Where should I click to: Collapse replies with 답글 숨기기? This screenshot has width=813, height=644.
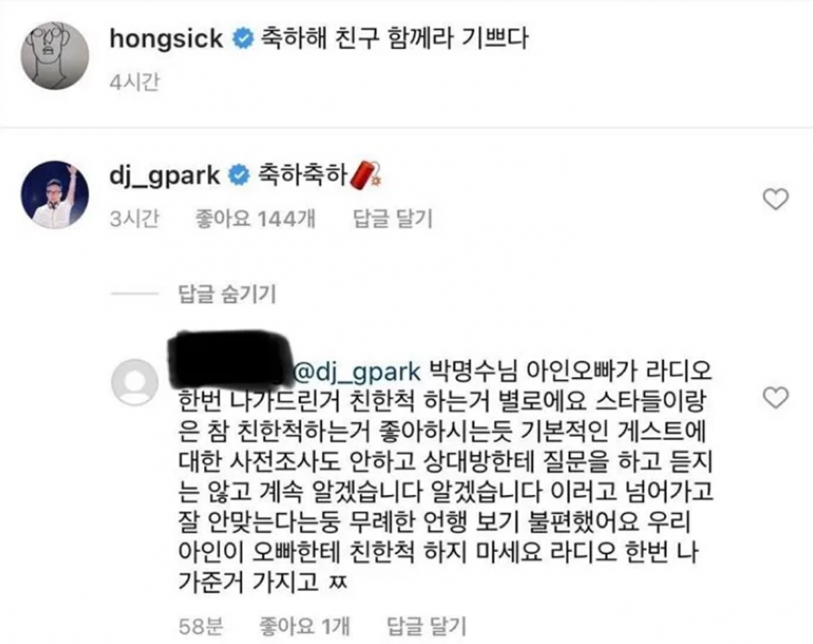227,294
